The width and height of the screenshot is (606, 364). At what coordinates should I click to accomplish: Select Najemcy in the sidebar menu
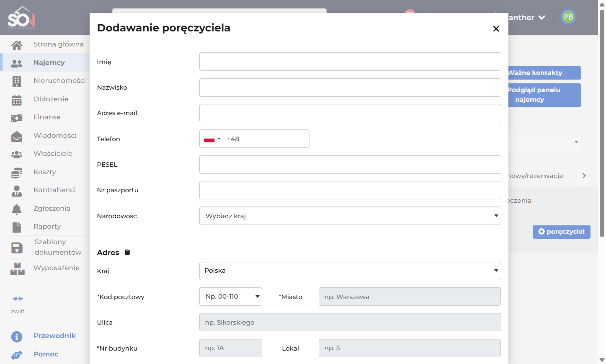click(x=49, y=62)
